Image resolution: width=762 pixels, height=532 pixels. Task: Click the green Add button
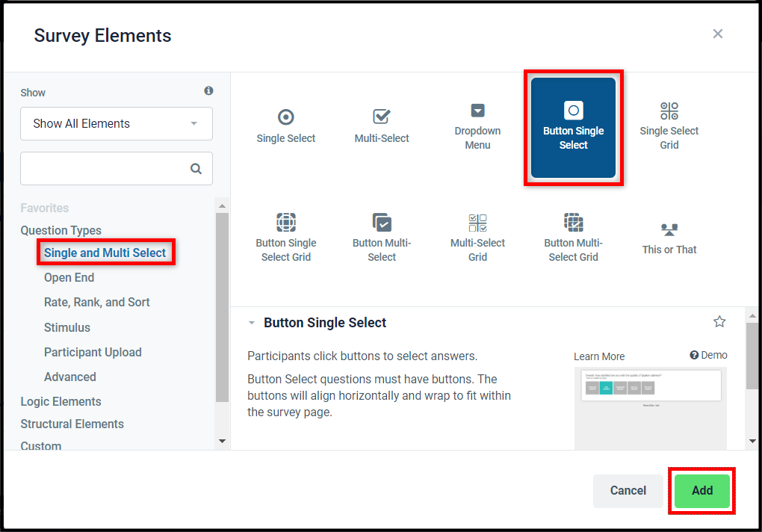point(701,491)
